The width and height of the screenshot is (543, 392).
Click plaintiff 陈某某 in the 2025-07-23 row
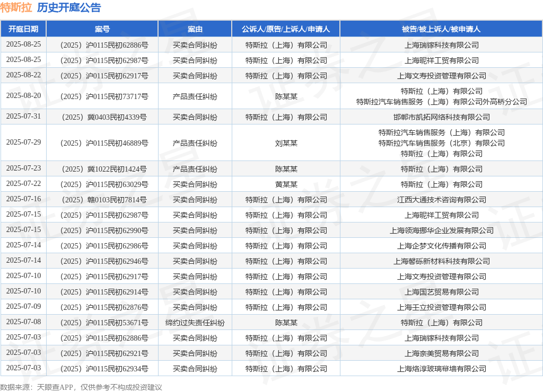pyautogui.click(x=286, y=169)
